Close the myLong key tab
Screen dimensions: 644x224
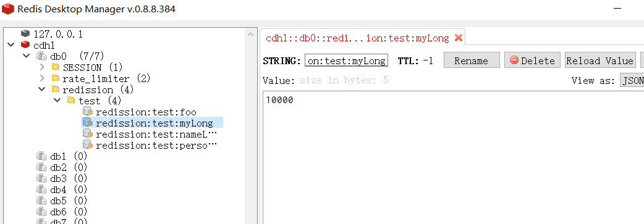(459, 38)
